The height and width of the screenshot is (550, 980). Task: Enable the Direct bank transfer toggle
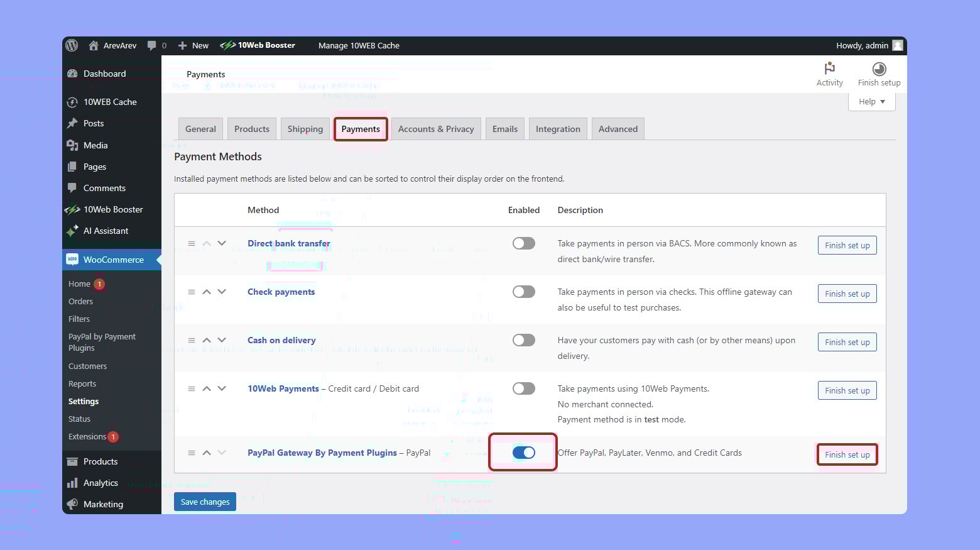(x=523, y=243)
